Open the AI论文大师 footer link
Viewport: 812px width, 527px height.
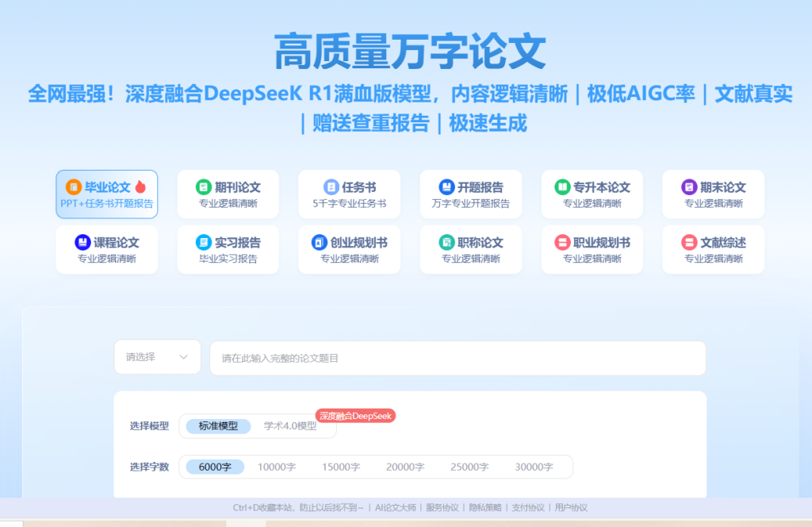(x=396, y=507)
